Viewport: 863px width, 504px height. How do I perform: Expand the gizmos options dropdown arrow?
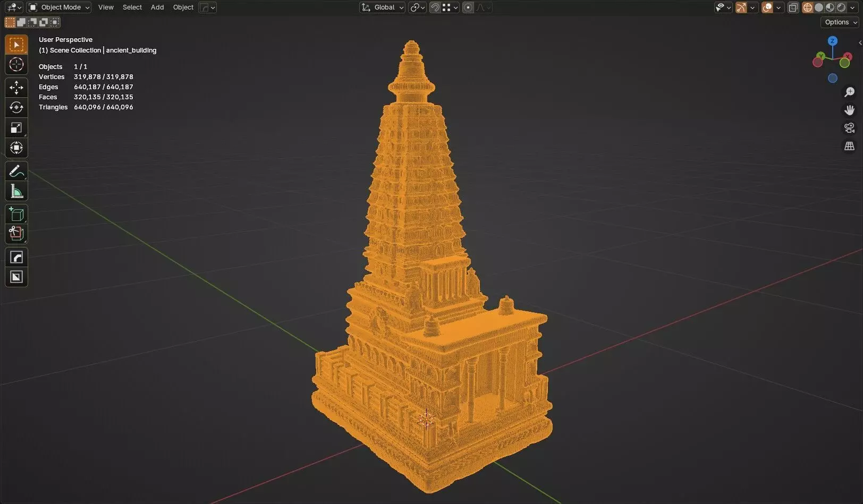pyautogui.click(x=752, y=7)
